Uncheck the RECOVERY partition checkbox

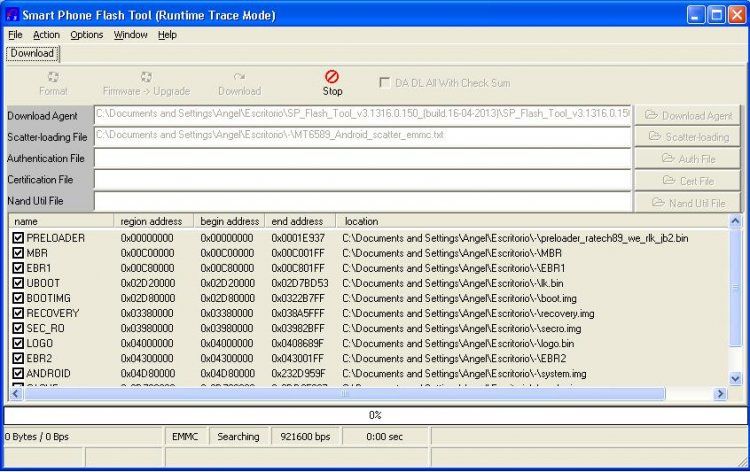click(18, 313)
